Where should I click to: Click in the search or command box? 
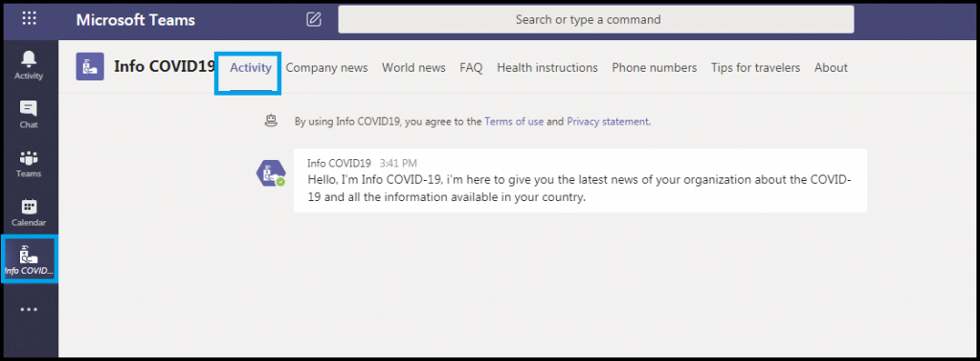coord(596,19)
